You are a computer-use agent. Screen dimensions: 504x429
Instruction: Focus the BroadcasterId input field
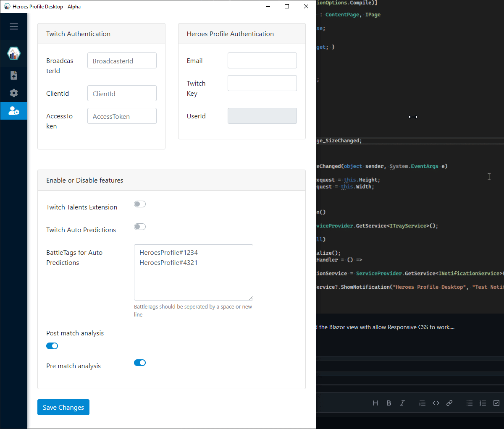[122, 60]
